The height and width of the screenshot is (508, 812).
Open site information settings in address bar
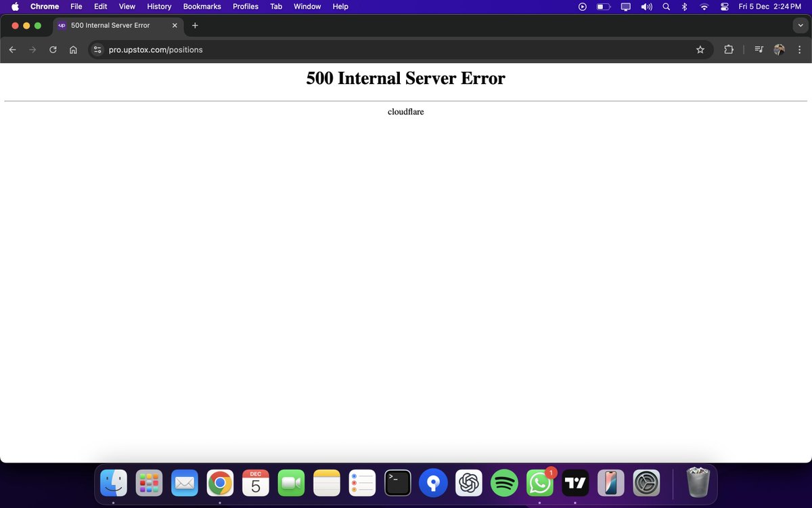pos(97,49)
